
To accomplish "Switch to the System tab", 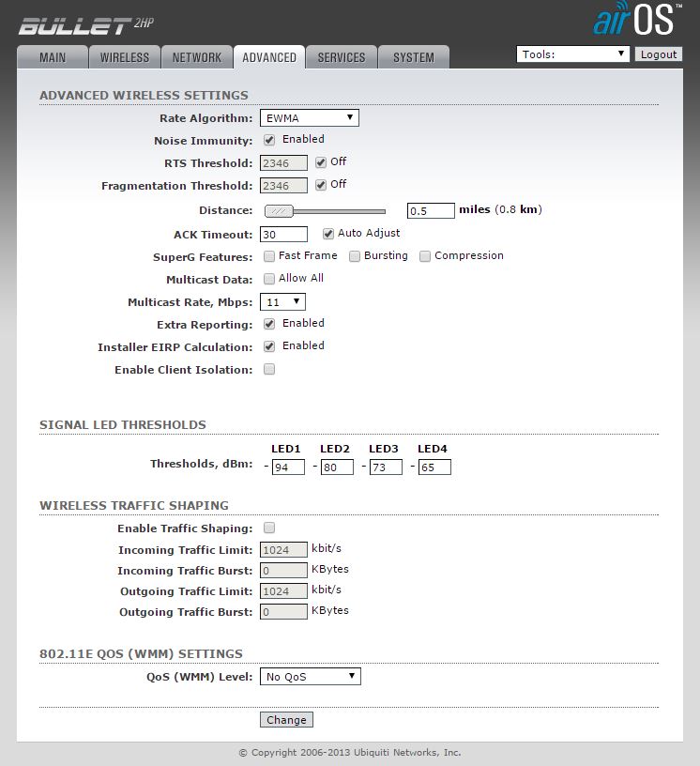I will 414,57.
